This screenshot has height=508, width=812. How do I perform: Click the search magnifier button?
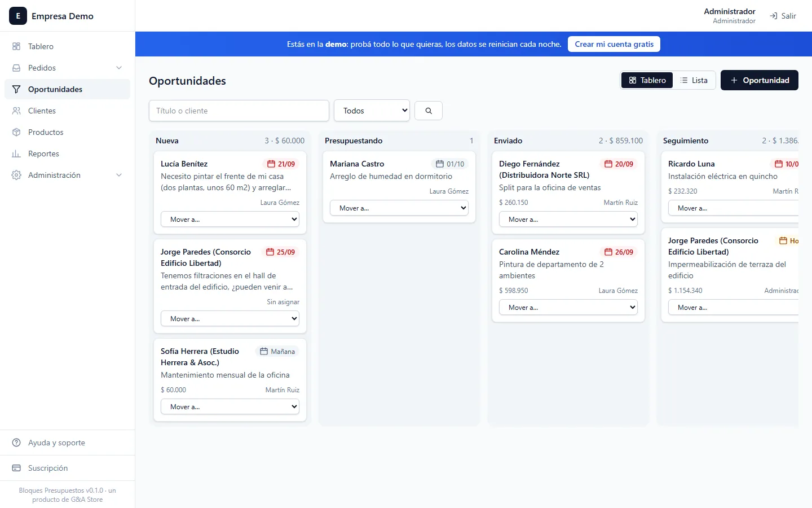[429, 111]
